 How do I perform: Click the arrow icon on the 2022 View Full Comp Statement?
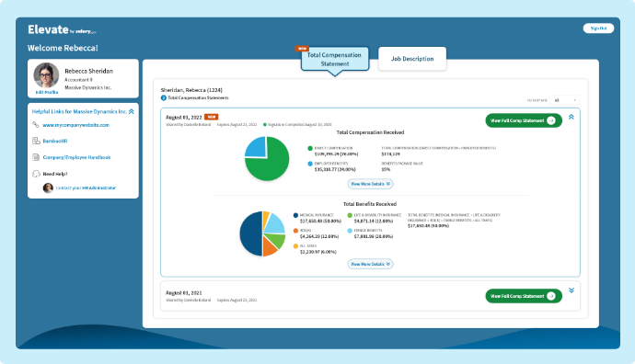click(551, 120)
